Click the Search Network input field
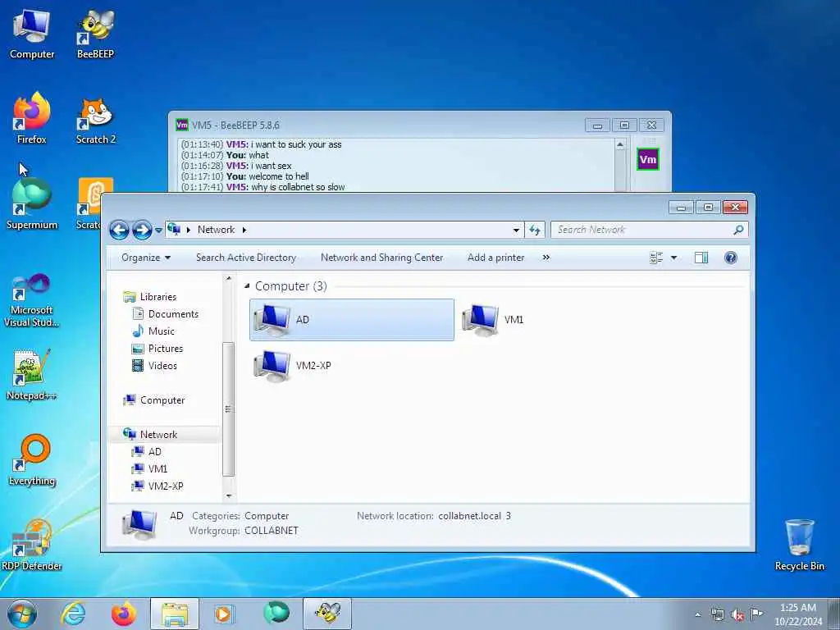This screenshot has width=840, height=630. [643, 230]
